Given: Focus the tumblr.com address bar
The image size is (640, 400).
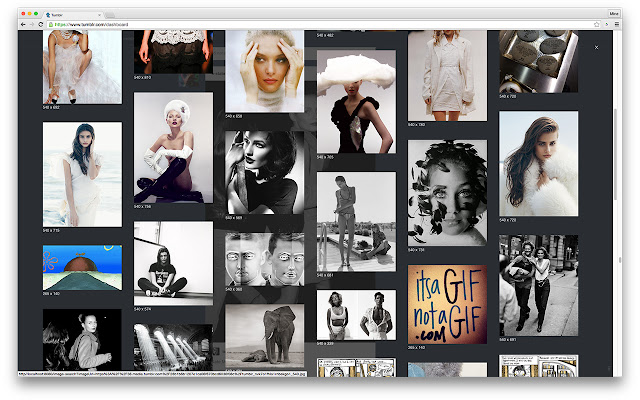Looking at the screenshot, I should point(318,24).
